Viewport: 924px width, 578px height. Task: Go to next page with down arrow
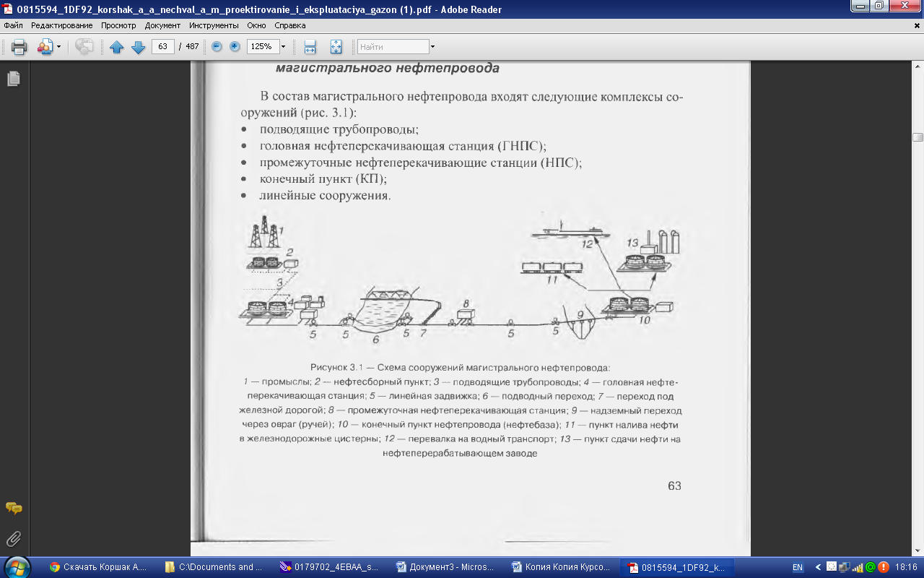pyautogui.click(x=138, y=47)
